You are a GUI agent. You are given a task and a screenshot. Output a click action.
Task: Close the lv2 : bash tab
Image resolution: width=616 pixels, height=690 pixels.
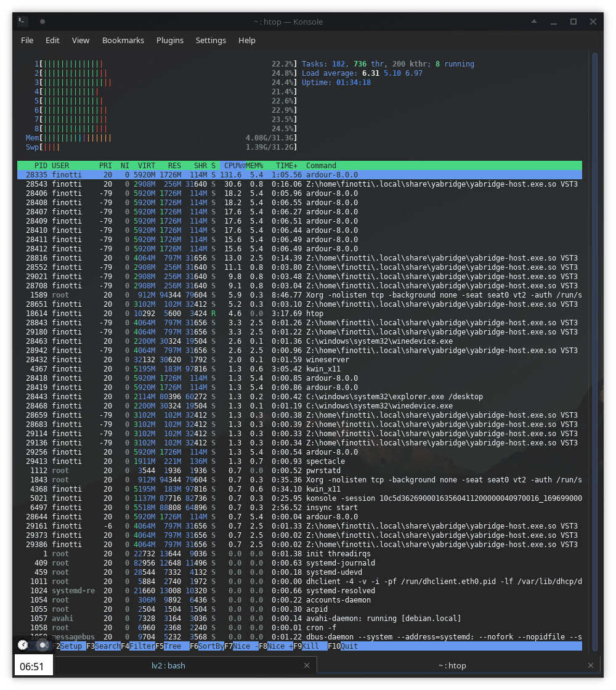(307, 665)
